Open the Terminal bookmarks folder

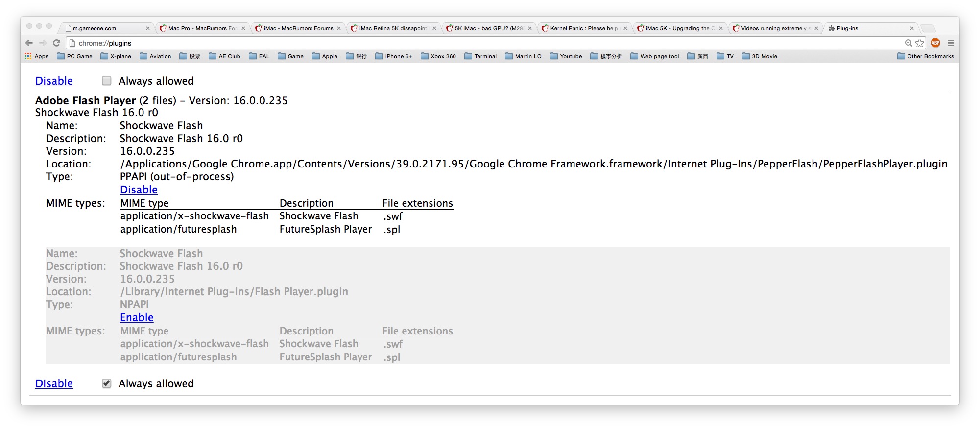click(480, 56)
